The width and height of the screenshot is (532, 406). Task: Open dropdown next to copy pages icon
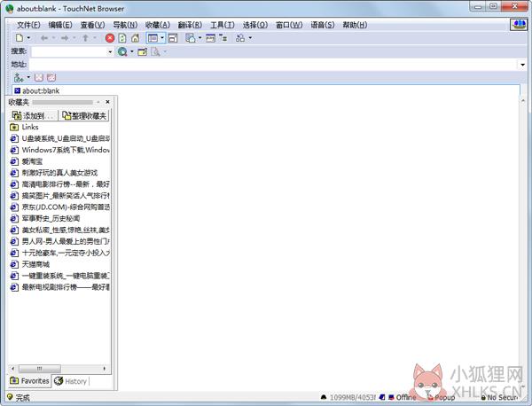pos(199,38)
